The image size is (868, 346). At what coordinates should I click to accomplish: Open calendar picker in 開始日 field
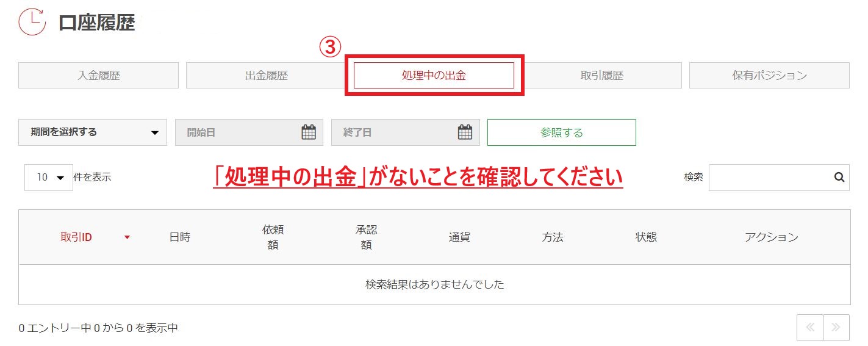coord(309,132)
